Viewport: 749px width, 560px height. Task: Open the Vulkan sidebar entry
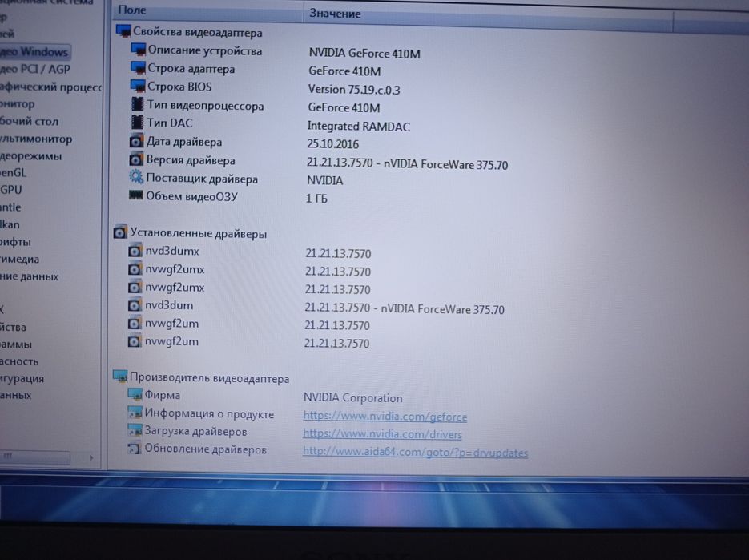[10, 224]
